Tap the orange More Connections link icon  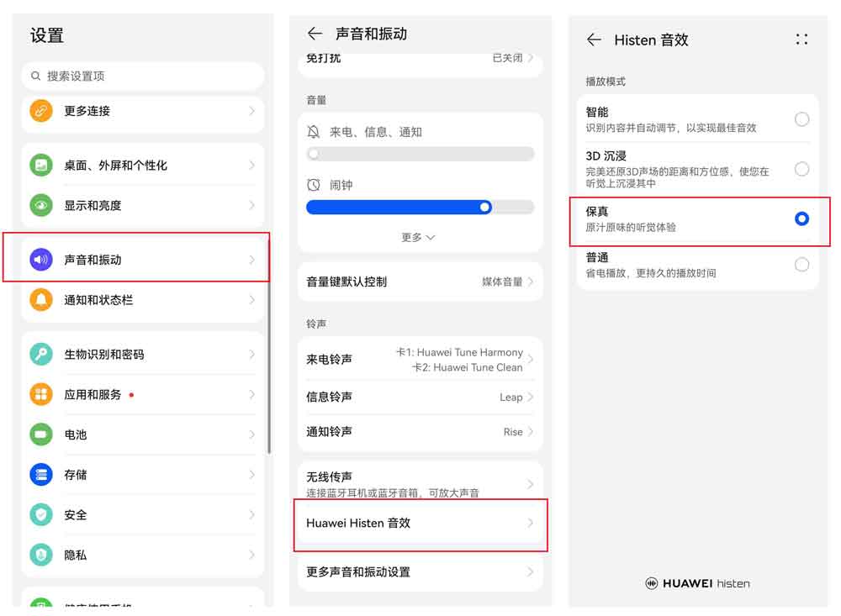pos(41,111)
